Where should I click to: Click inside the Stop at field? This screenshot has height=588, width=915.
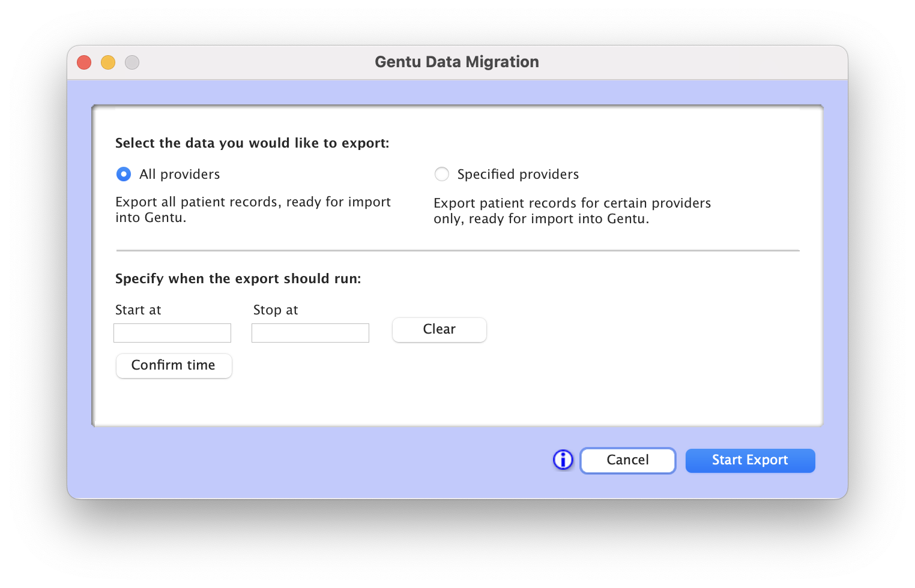point(310,332)
